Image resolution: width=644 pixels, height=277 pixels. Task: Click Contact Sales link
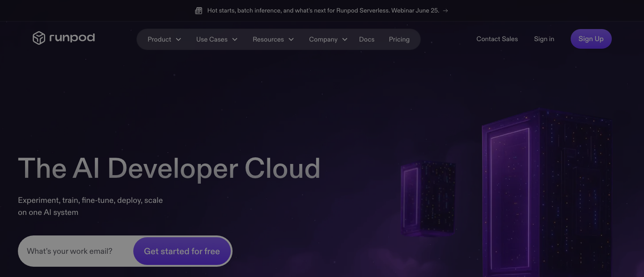tap(497, 39)
